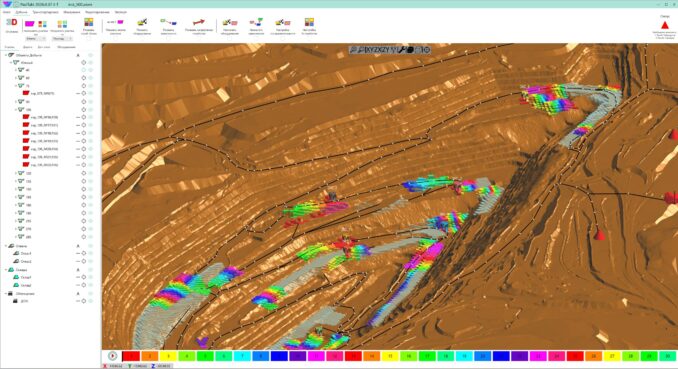Click the red arrow ribbon icon
Viewport: 678px width, 369px height.
point(199,22)
